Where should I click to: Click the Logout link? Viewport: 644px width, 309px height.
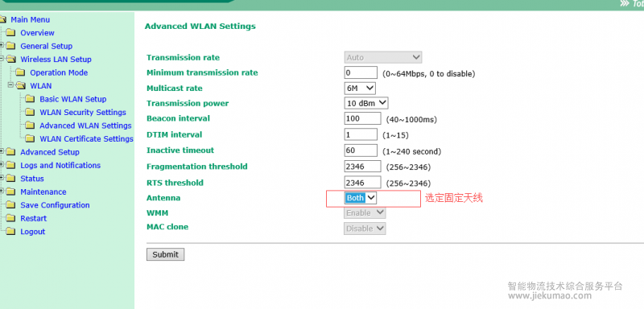pyautogui.click(x=33, y=232)
